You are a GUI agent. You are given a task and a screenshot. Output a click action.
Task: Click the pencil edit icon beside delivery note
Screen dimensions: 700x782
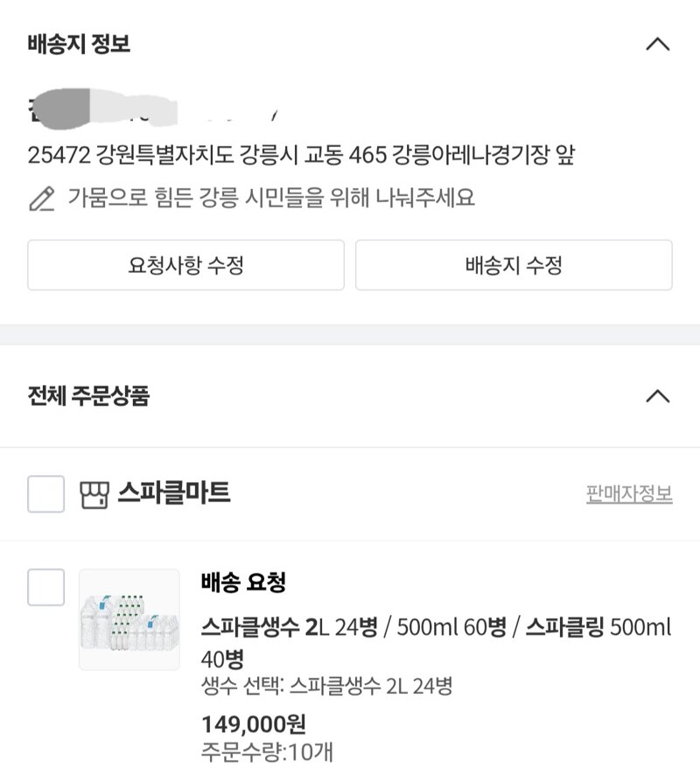pyautogui.click(x=42, y=199)
